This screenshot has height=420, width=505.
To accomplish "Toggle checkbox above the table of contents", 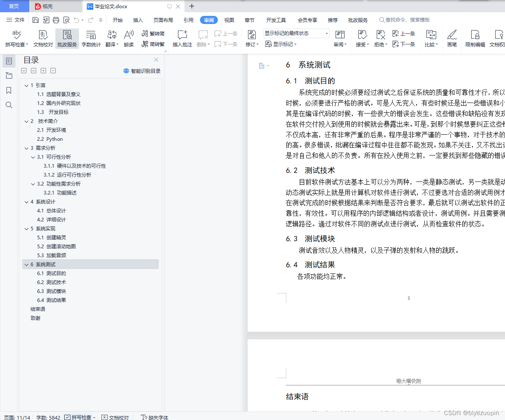I will coord(24,70).
